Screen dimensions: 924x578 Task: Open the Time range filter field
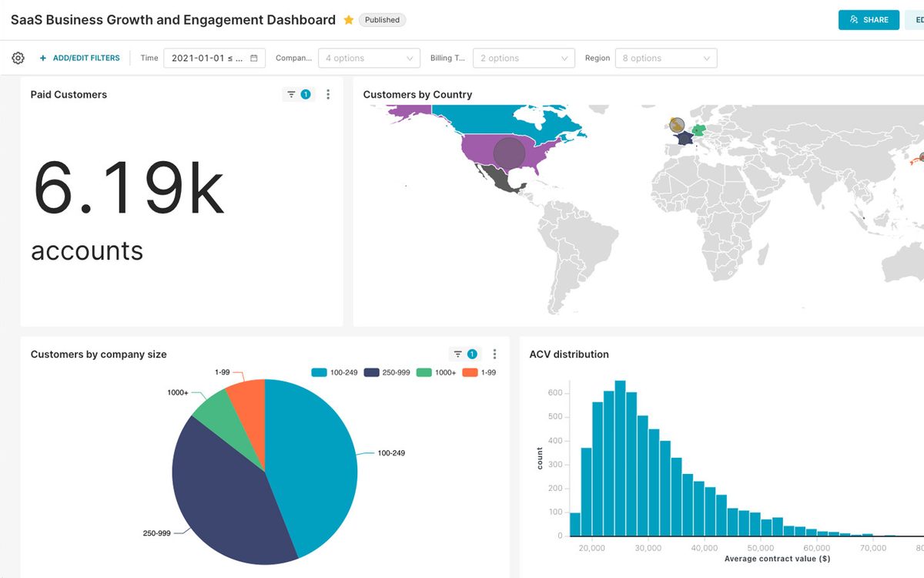pos(214,58)
